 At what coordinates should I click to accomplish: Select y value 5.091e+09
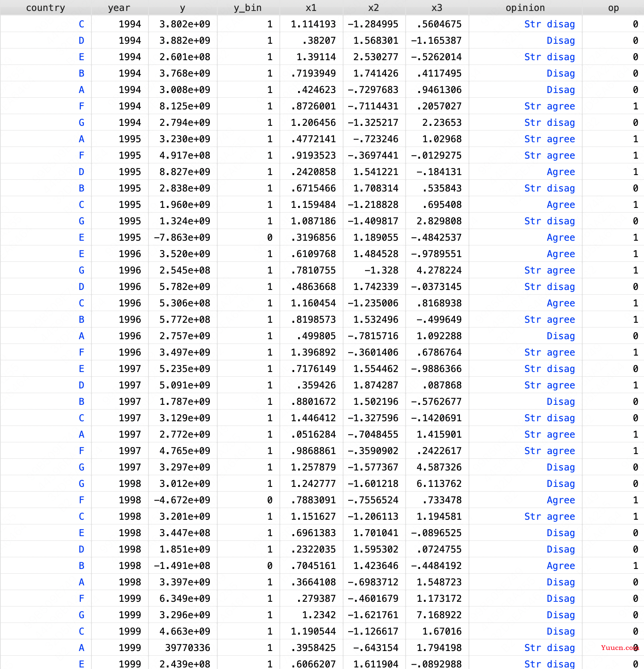185,385
